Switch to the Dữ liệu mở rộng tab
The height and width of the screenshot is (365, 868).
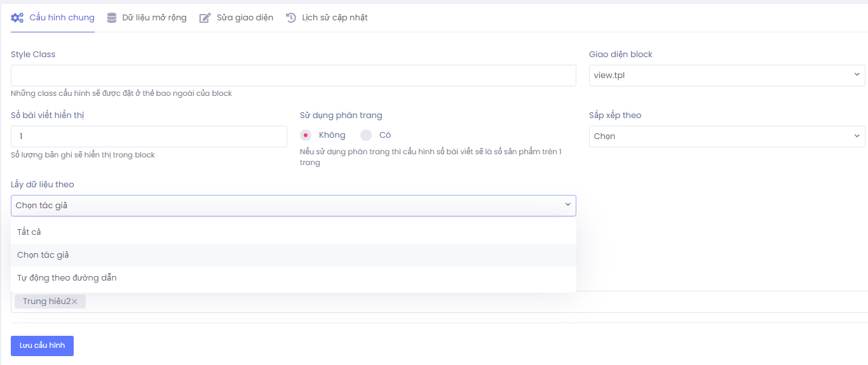154,18
